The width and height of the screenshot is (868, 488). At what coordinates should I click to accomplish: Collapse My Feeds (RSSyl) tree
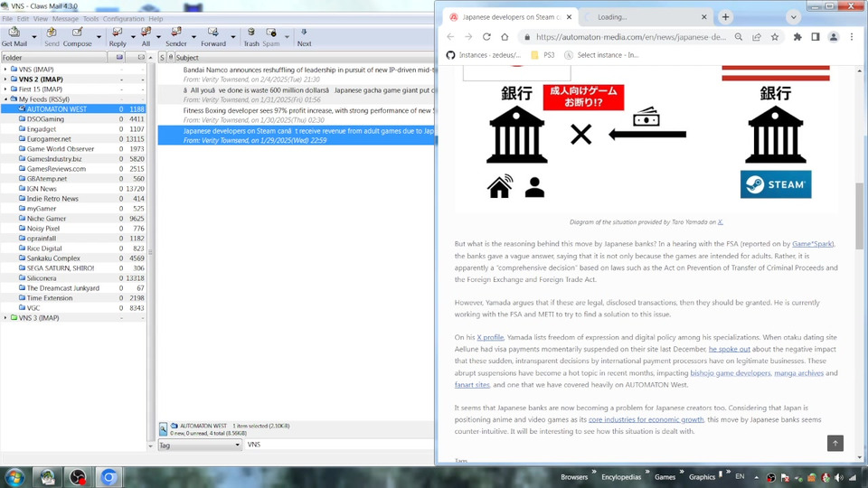pyautogui.click(x=5, y=99)
